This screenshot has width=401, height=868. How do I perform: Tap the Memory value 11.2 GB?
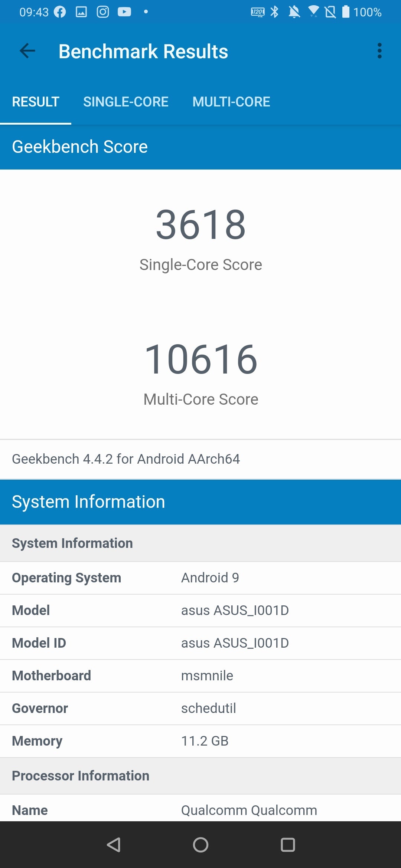[205, 741]
